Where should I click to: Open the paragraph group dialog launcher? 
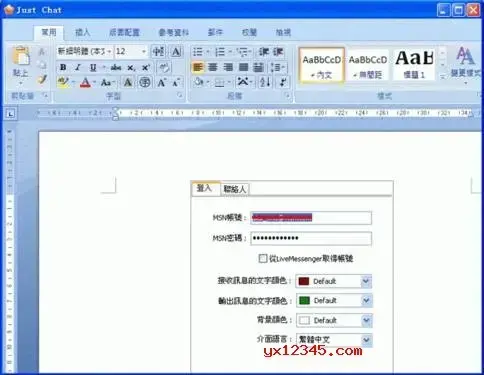[x=287, y=96]
